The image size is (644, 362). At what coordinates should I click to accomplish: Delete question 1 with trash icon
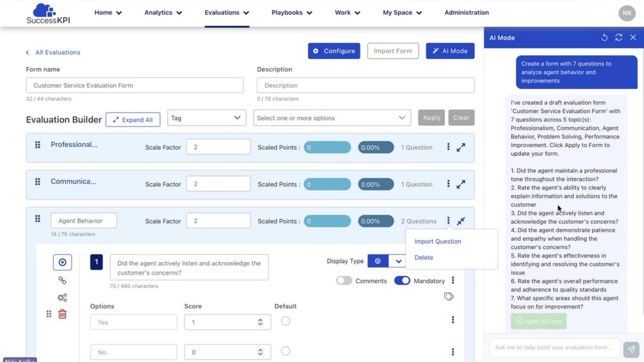tap(62, 314)
